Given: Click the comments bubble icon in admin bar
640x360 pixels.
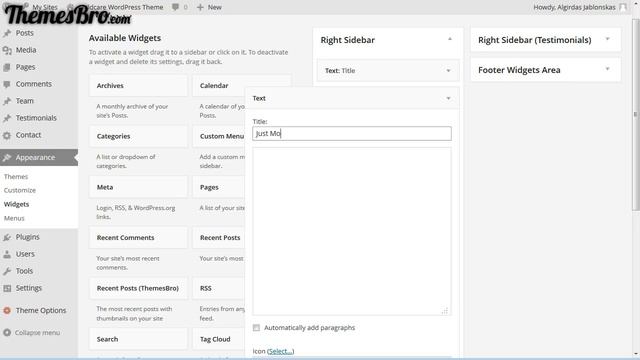Looking at the screenshot, I should [176, 7].
